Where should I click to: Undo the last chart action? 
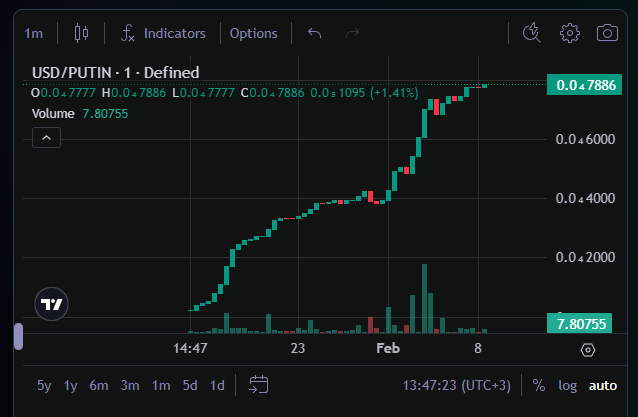coord(315,33)
